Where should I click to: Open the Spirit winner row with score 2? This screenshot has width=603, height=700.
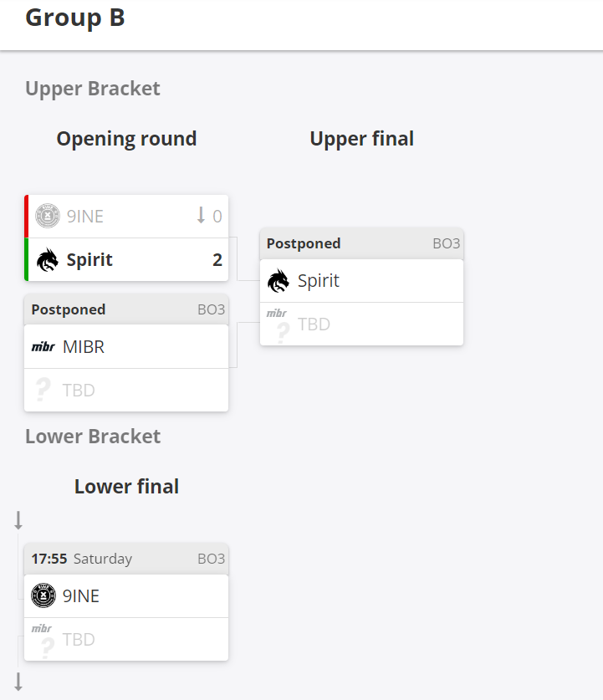click(125, 260)
